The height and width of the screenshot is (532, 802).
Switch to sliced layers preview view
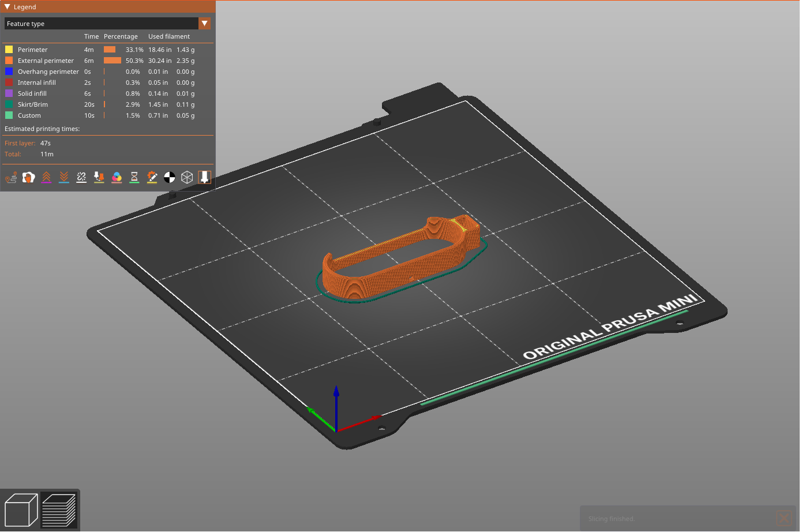59,510
